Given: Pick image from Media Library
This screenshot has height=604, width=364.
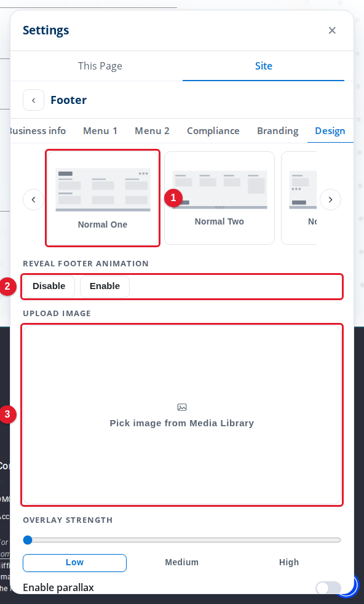Looking at the screenshot, I should point(182,415).
